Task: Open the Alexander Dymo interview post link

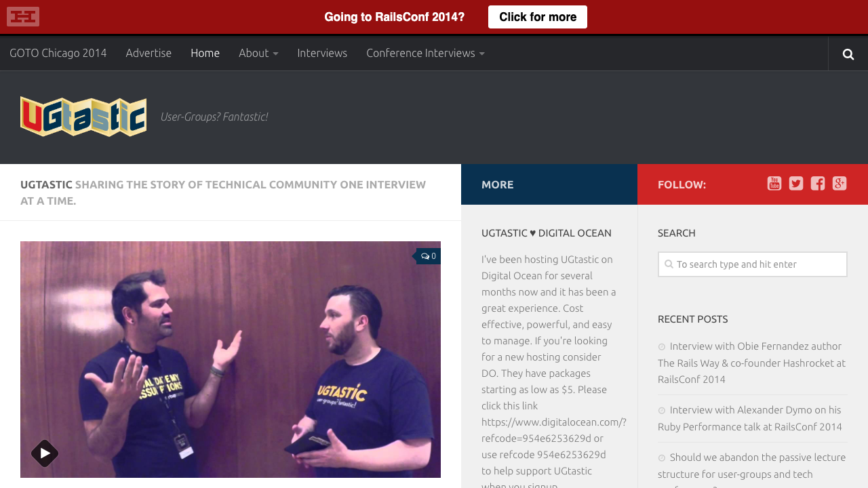Action: pos(750,418)
